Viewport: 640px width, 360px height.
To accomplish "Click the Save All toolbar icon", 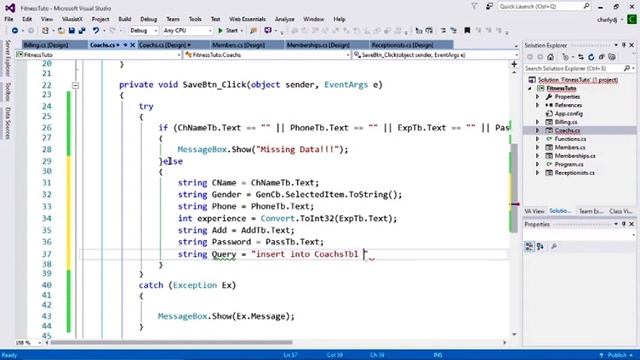I will point(82,31).
